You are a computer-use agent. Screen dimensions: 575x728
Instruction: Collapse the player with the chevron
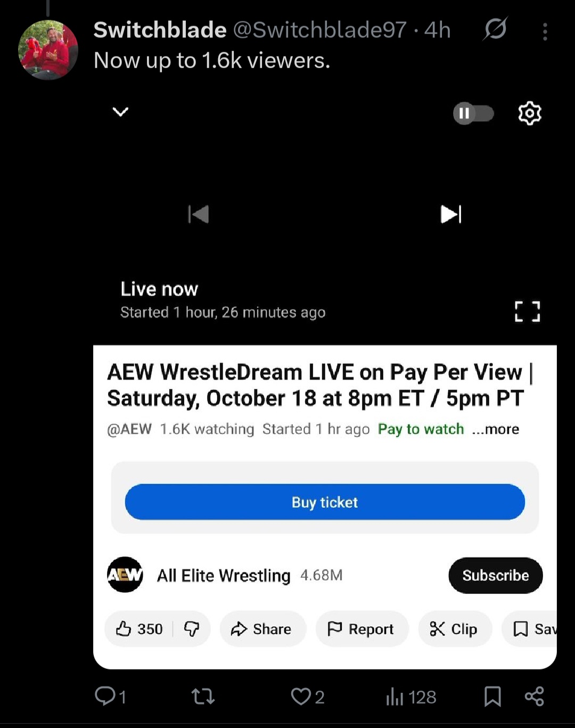click(121, 112)
